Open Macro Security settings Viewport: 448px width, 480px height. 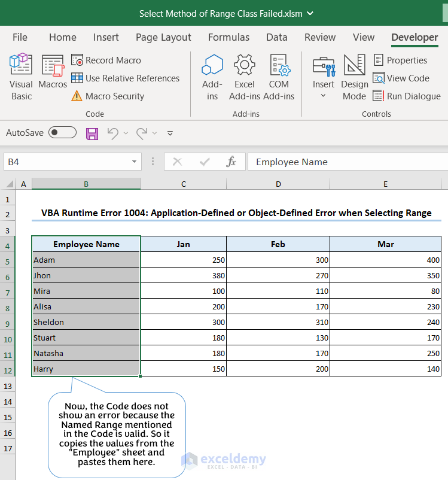coord(108,96)
